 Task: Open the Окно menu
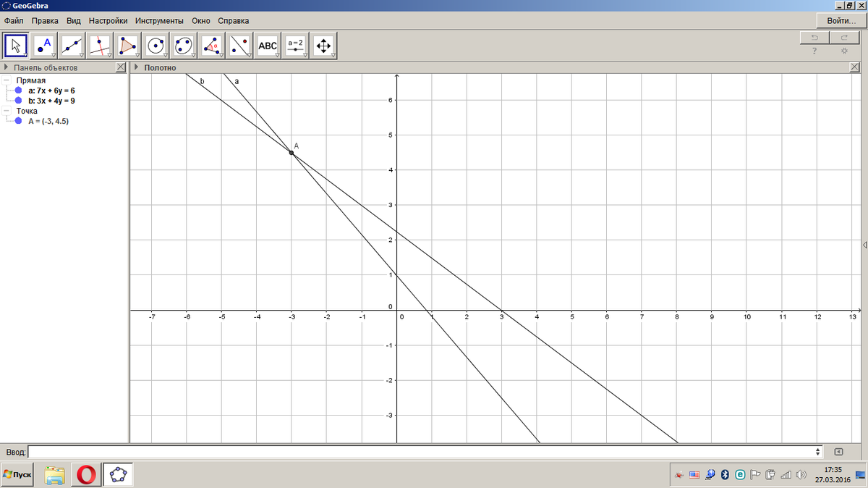[x=200, y=21]
